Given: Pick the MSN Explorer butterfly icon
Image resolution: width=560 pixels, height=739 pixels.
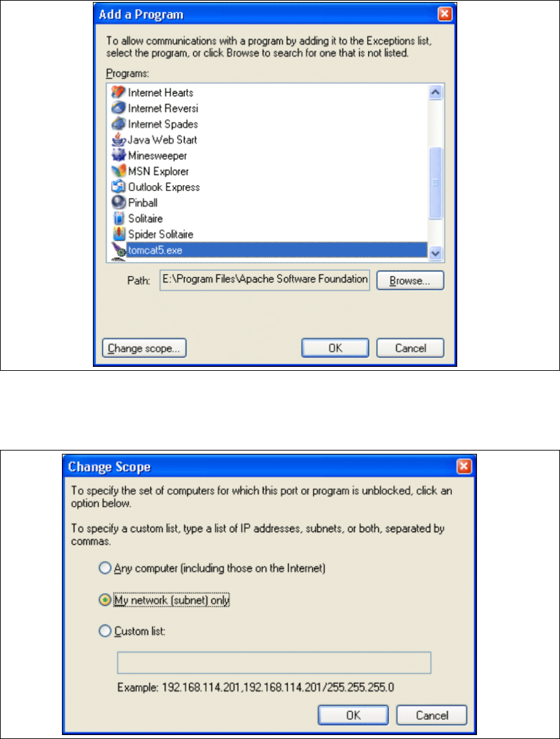Looking at the screenshot, I should point(119,171).
